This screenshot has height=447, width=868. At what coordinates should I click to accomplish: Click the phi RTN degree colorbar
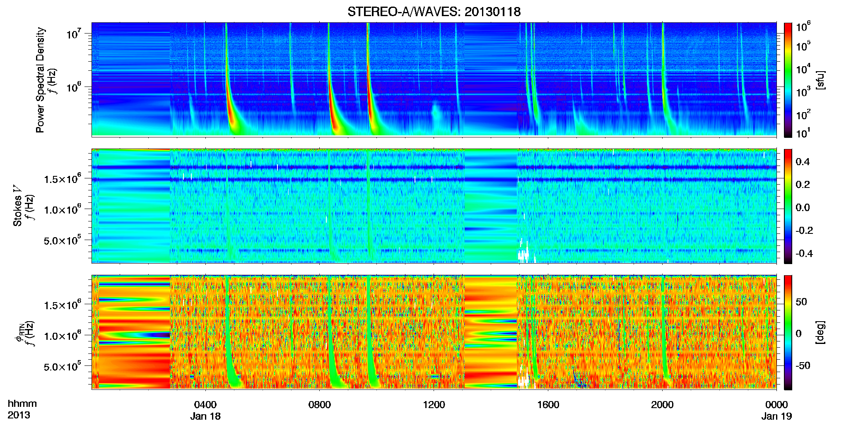point(788,332)
